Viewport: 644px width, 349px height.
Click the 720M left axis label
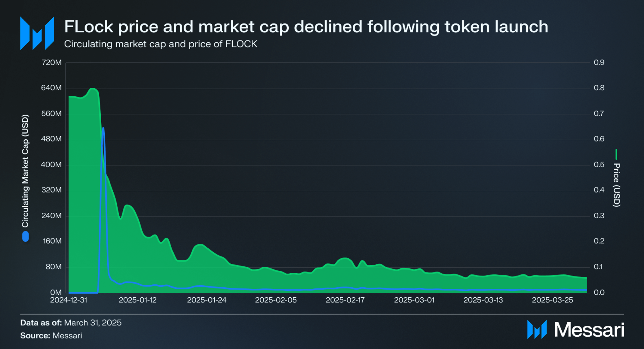click(51, 62)
